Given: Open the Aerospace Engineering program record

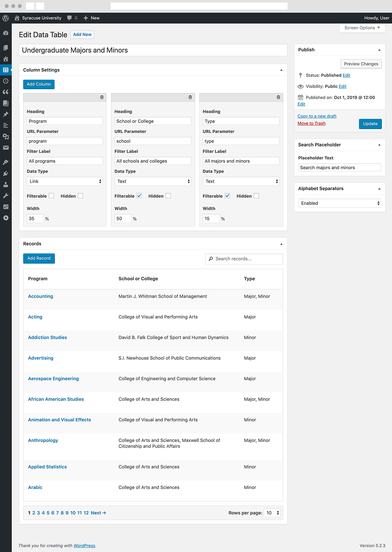Looking at the screenshot, I should click(x=53, y=379).
